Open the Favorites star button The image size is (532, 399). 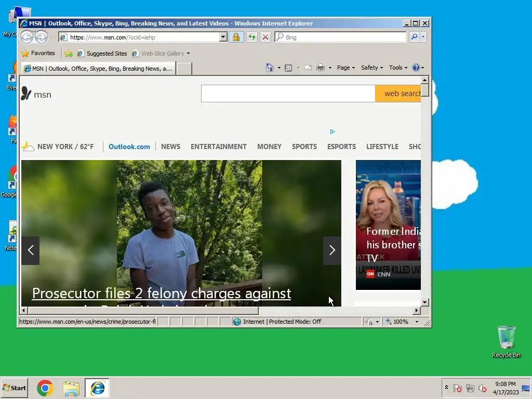point(38,54)
